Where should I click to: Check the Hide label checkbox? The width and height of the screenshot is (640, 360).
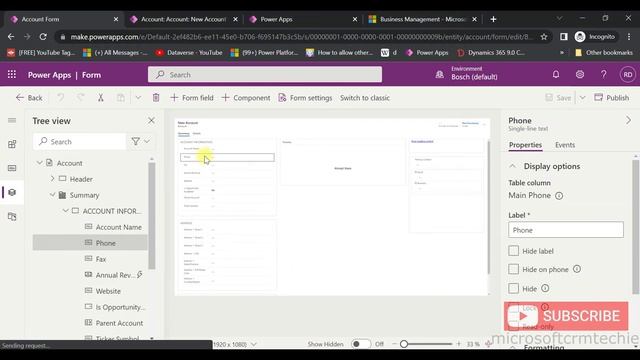point(513,251)
